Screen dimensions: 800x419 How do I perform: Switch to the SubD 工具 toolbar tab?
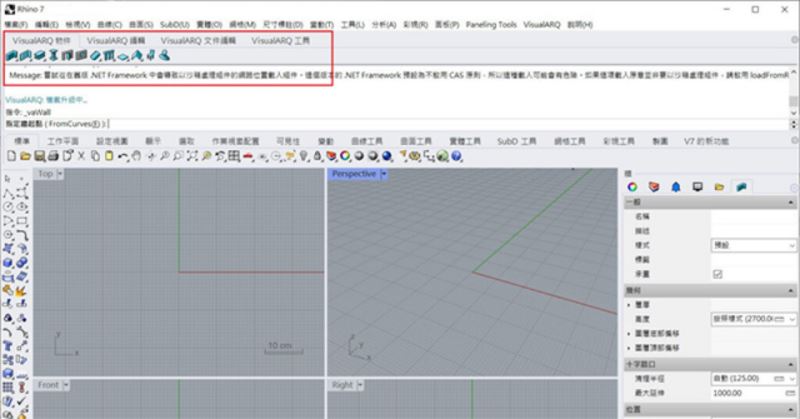pyautogui.click(x=516, y=141)
